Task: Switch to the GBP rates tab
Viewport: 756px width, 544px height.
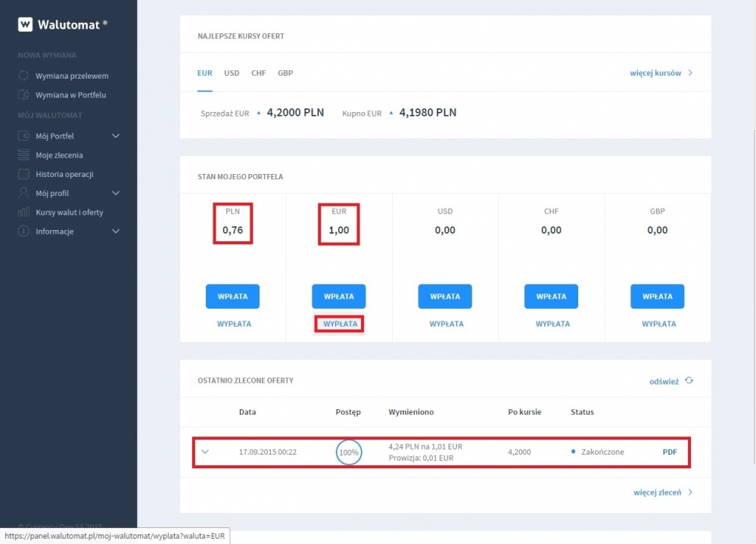Action: pyautogui.click(x=285, y=73)
